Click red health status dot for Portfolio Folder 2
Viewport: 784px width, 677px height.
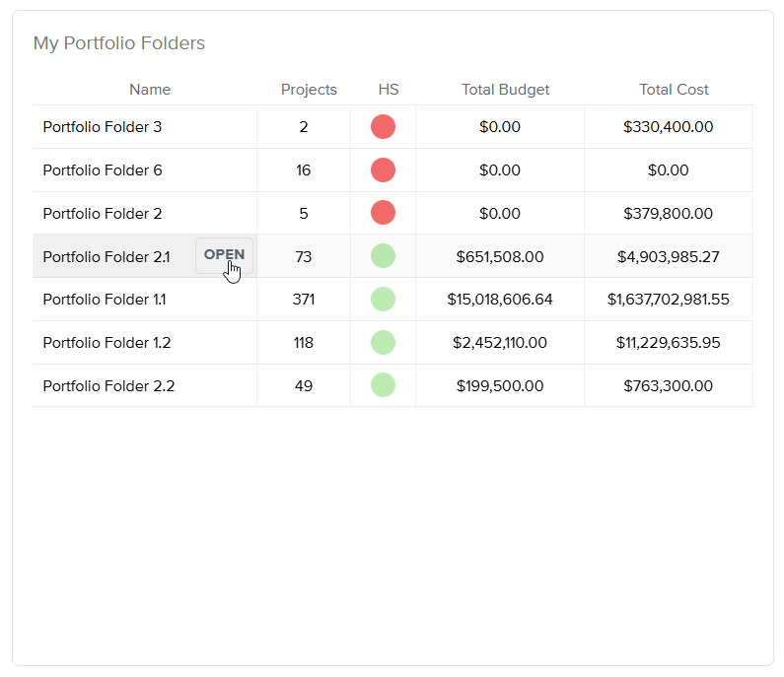383,213
